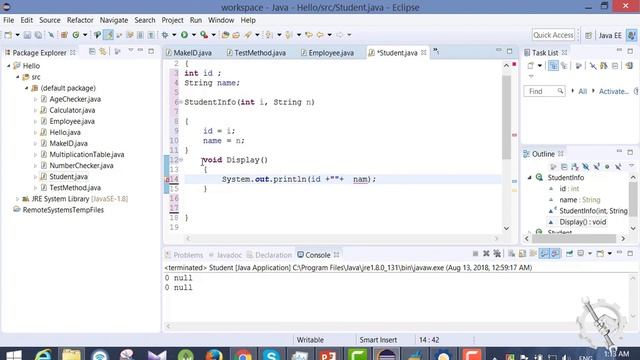Viewport: 640px width, 360px height.
Task: Click Quick Access search box
Action: 553,35
